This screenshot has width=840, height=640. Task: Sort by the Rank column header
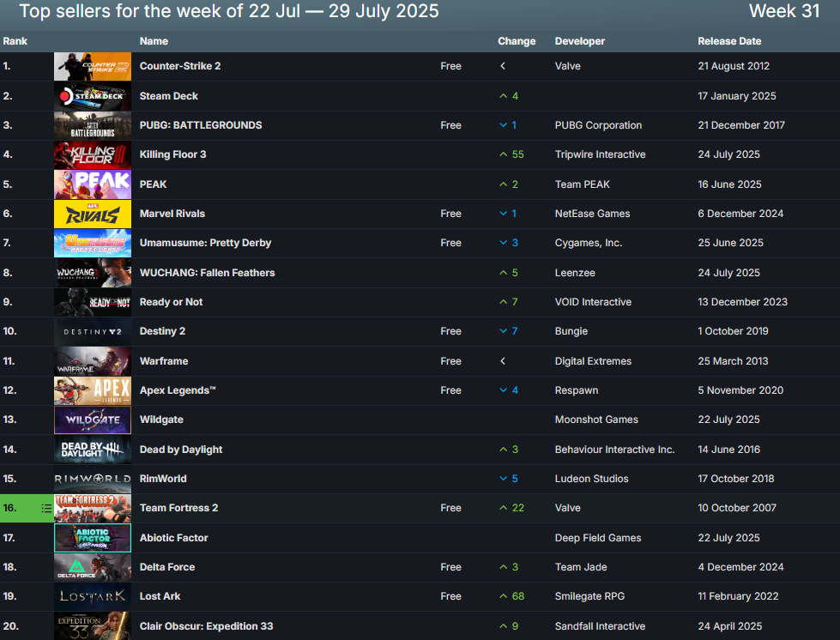pyautogui.click(x=15, y=41)
